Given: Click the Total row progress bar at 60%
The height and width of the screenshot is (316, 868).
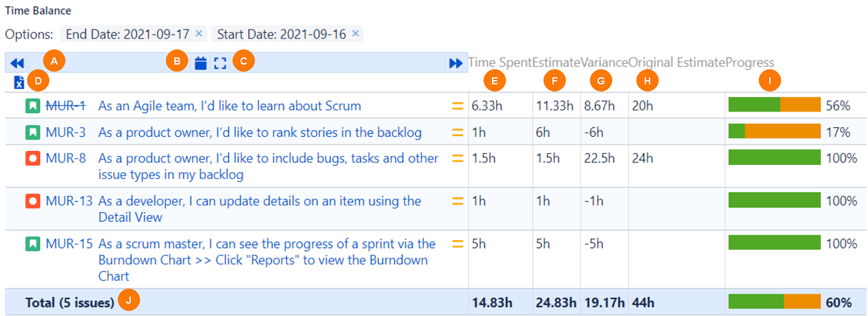Looking at the screenshot, I should 774,302.
